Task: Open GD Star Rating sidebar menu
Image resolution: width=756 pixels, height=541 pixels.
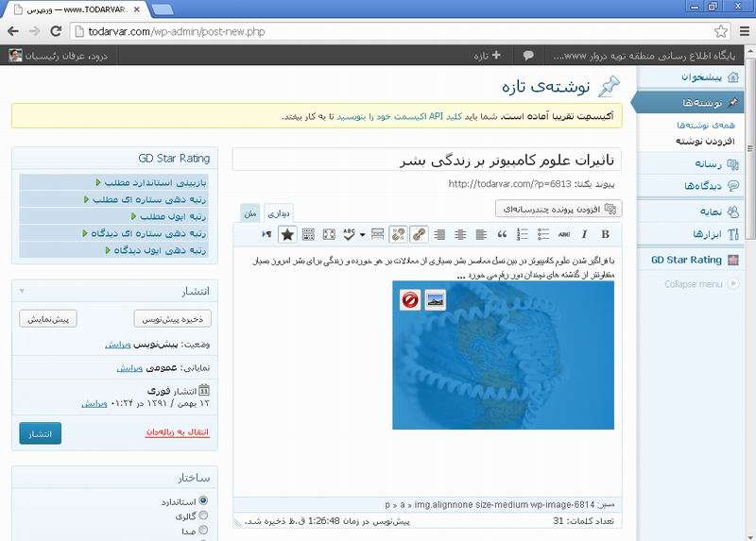Action: pyautogui.click(x=691, y=261)
